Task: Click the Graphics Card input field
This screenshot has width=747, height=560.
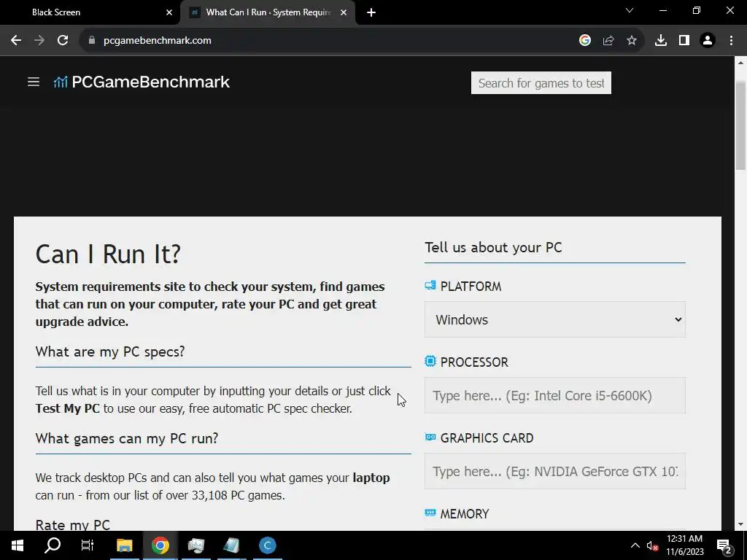Action: [x=554, y=471]
